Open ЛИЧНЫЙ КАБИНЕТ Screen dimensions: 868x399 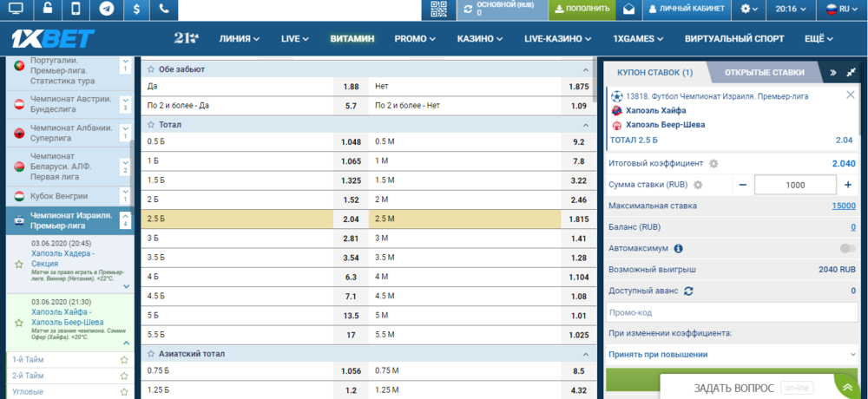[x=686, y=9]
